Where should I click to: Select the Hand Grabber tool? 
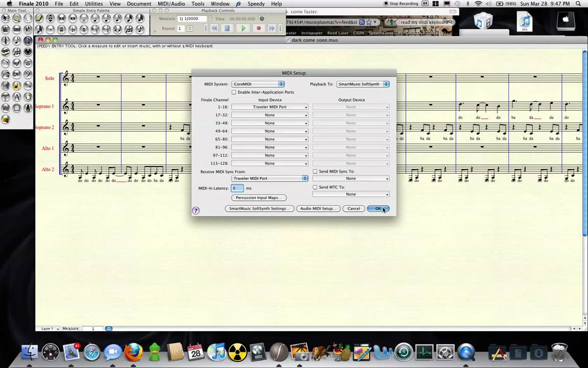tap(28, 18)
